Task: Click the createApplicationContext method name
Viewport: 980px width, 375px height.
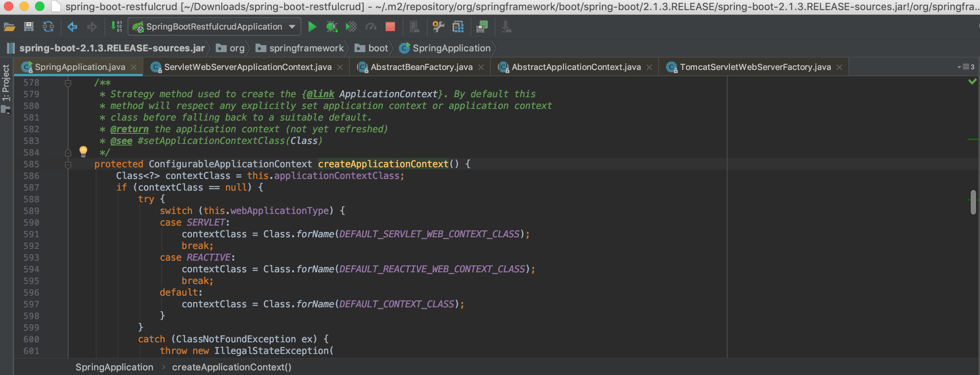Action: pos(383,164)
